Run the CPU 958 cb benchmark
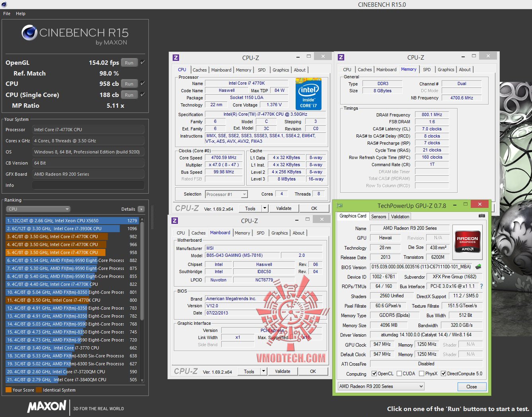 pos(129,84)
